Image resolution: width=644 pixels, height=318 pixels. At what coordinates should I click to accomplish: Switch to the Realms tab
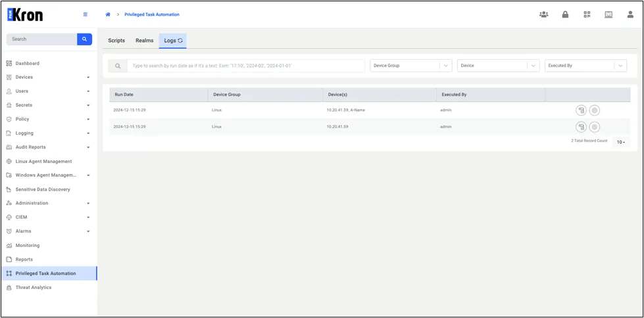[145, 41]
